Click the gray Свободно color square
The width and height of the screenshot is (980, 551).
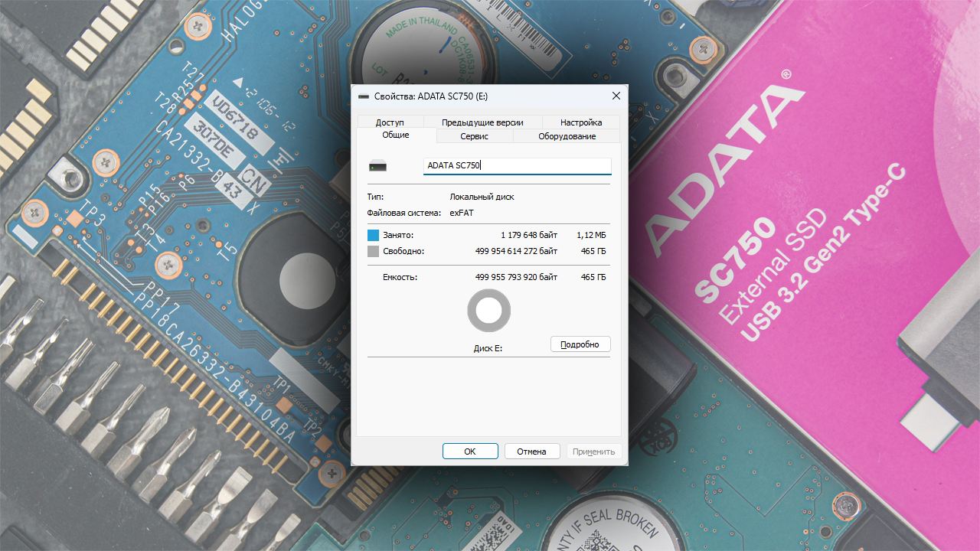click(x=373, y=251)
